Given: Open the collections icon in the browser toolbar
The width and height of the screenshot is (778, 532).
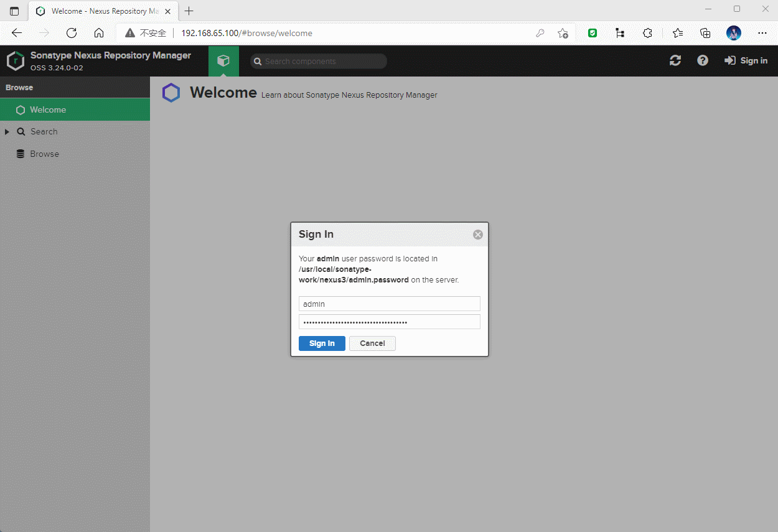Looking at the screenshot, I should [705, 33].
